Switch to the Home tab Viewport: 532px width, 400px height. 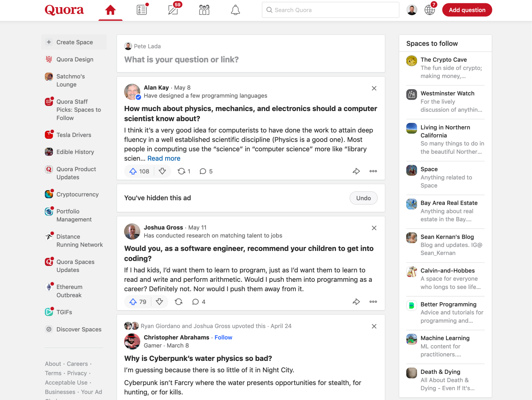[110, 10]
